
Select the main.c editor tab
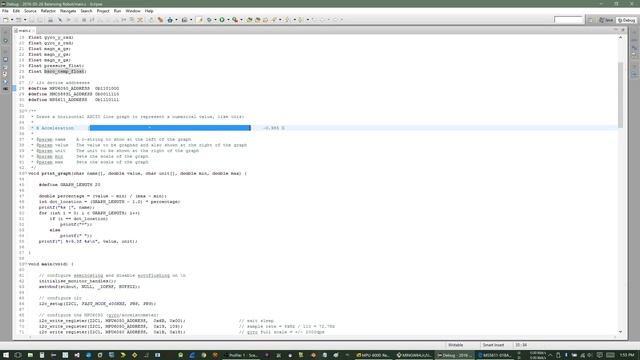tap(23, 31)
